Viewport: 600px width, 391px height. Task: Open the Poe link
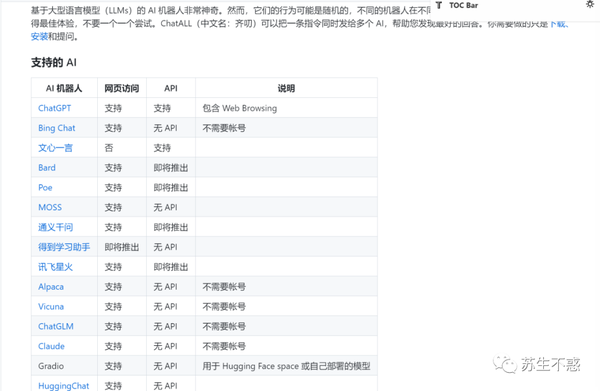click(45, 188)
